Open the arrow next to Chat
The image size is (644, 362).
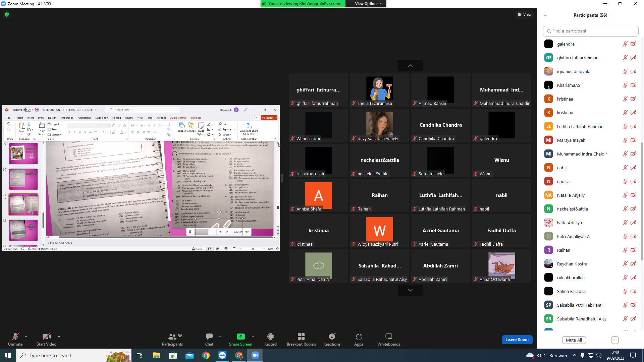(x=220, y=337)
